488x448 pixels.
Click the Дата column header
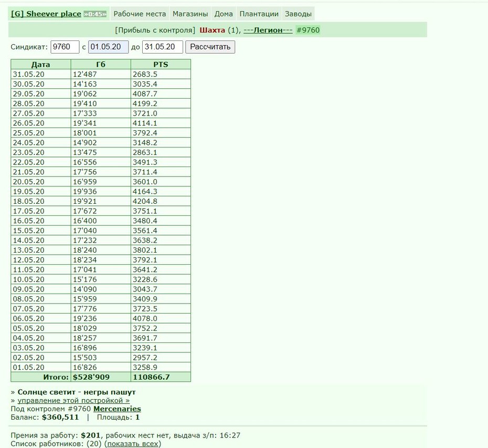[x=41, y=65]
